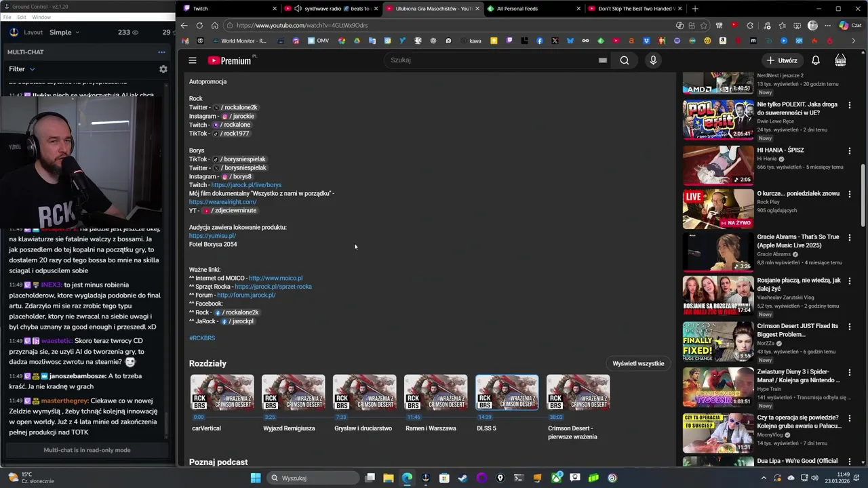Open the forum.jarock.pl link

coord(246,296)
